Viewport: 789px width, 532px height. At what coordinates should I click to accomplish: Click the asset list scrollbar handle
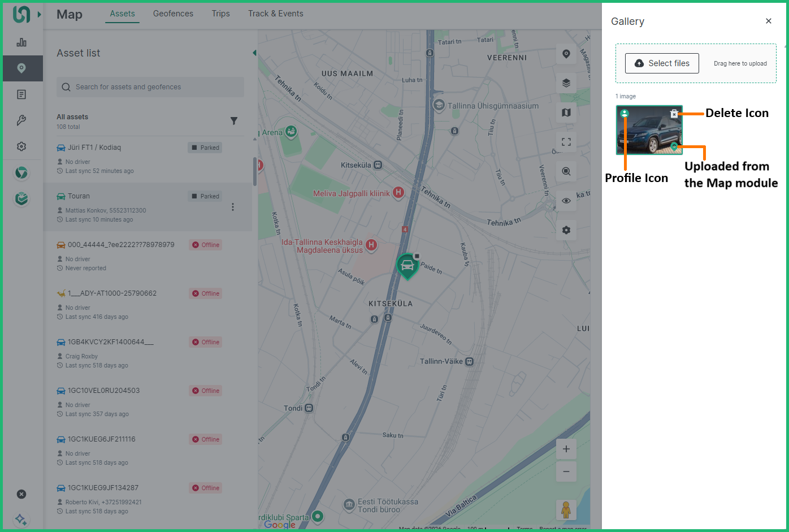[255, 171]
